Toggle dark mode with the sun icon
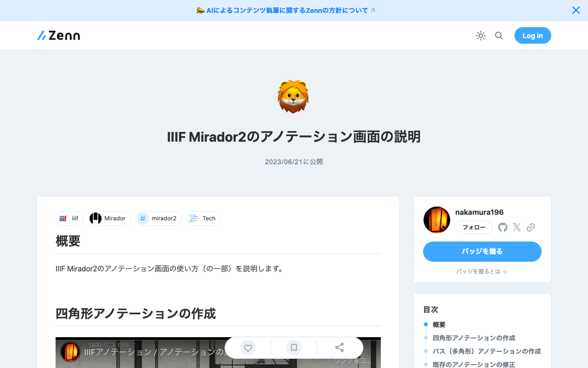 click(481, 35)
